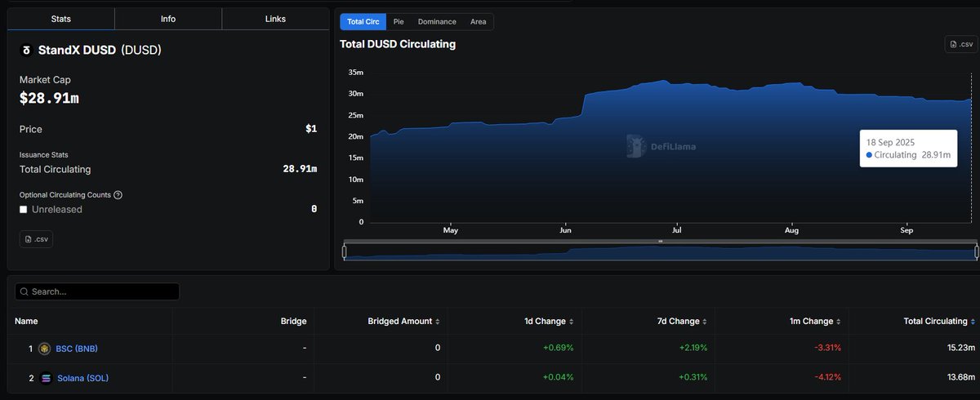Click the center grip of the range slider
Viewport: 980px width, 400px height.
coord(660,242)
